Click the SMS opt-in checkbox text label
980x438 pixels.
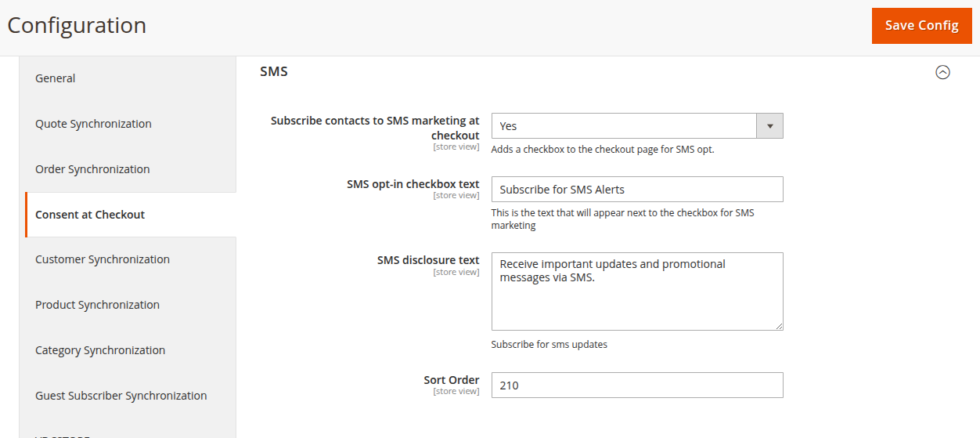(x=413, y=184)
